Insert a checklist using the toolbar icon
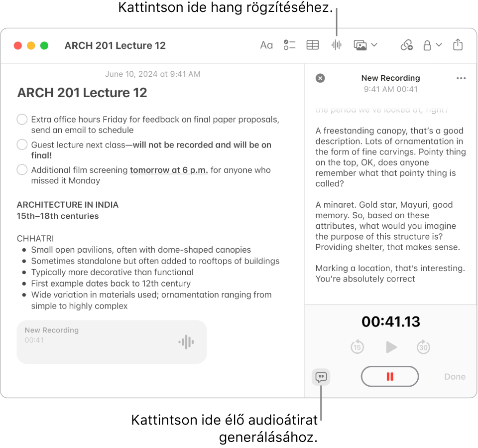Viewport: 478px width, 448px height. click(x=289, y=45)
